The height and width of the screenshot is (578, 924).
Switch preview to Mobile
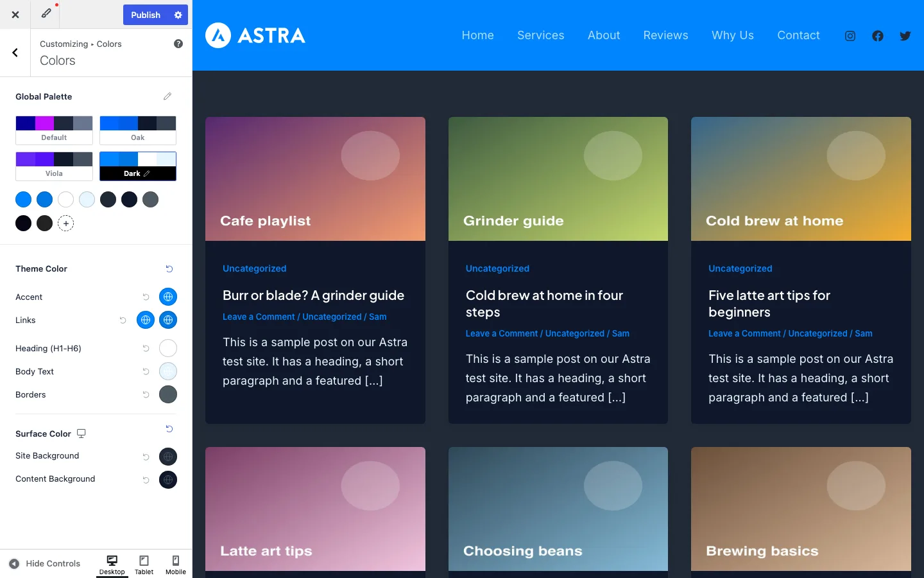point(176,565)
